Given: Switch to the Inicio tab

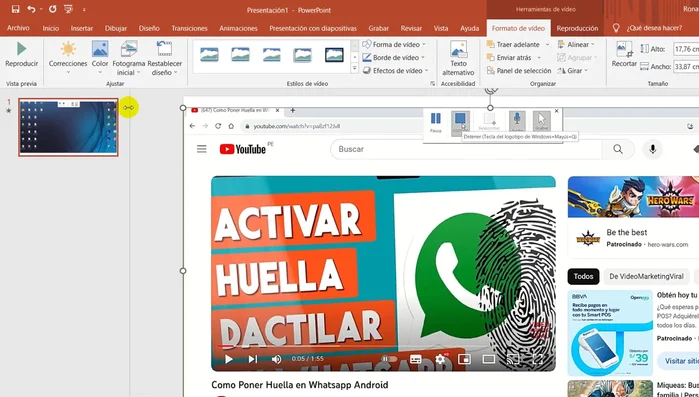Looking at the screenshot, I should click(x=51, y=28).
